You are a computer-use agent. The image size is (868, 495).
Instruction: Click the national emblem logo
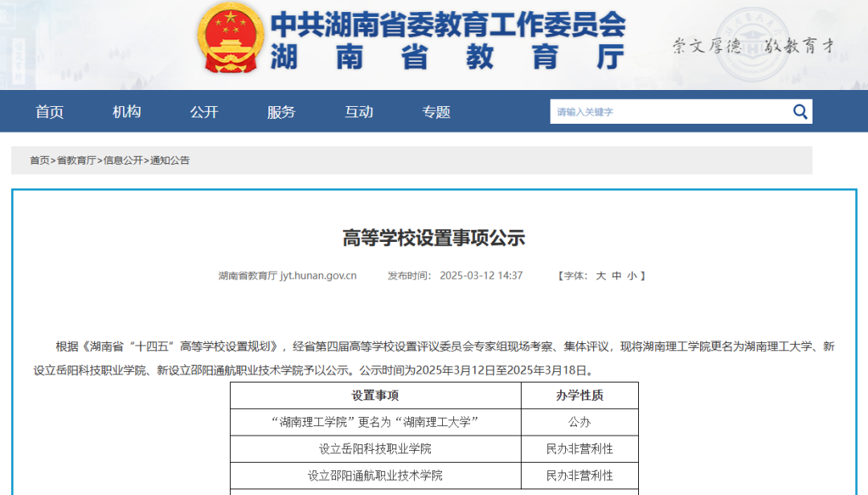pyautogui.click(x=230, y=38)
